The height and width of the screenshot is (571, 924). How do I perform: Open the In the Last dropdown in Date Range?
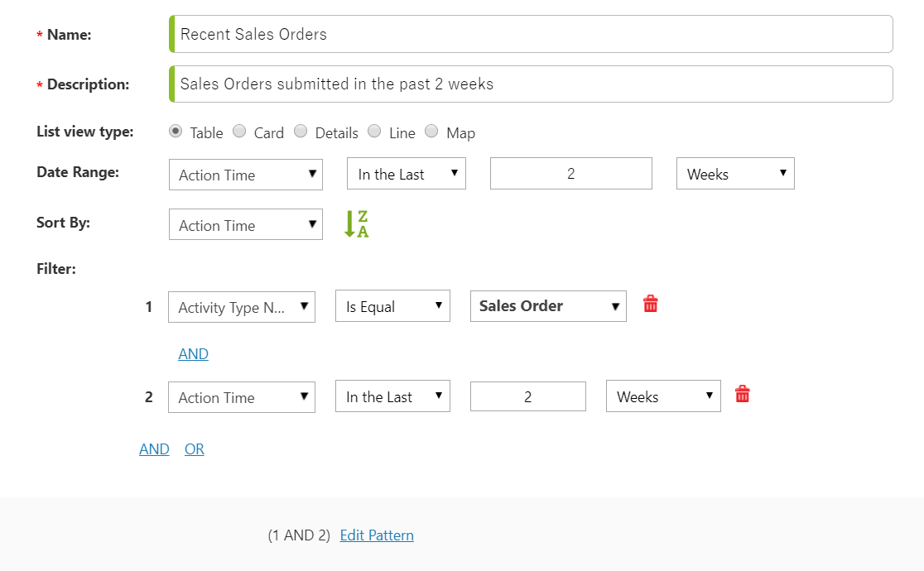(x=406, y=173)
